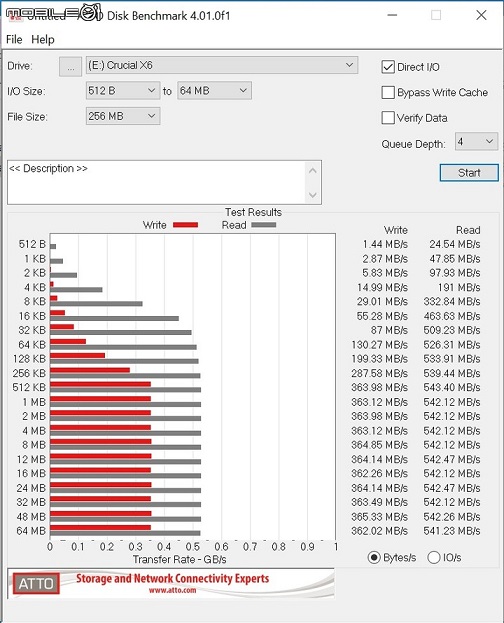Switch results to IO/s

click(x=434, y=557)
